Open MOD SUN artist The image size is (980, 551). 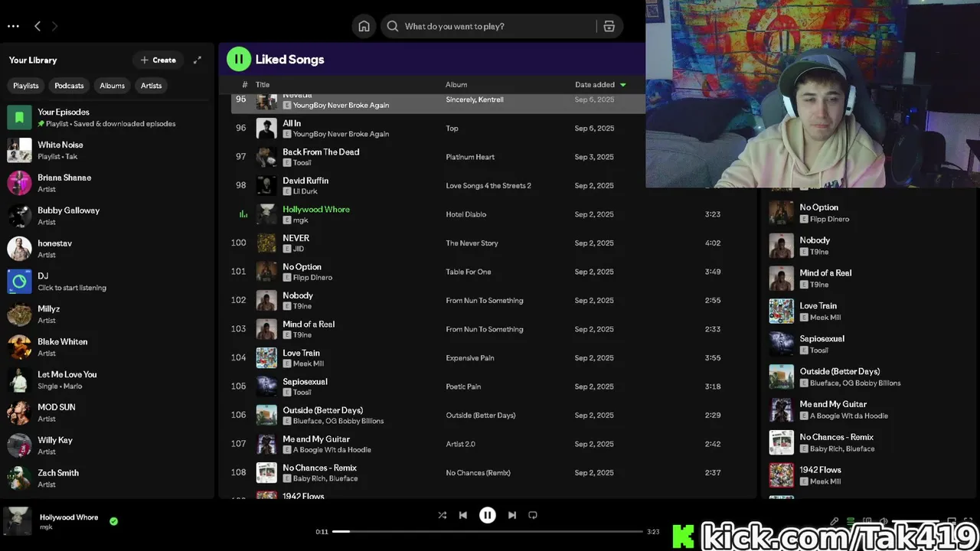pyautogui.click(x=107, y=413)
